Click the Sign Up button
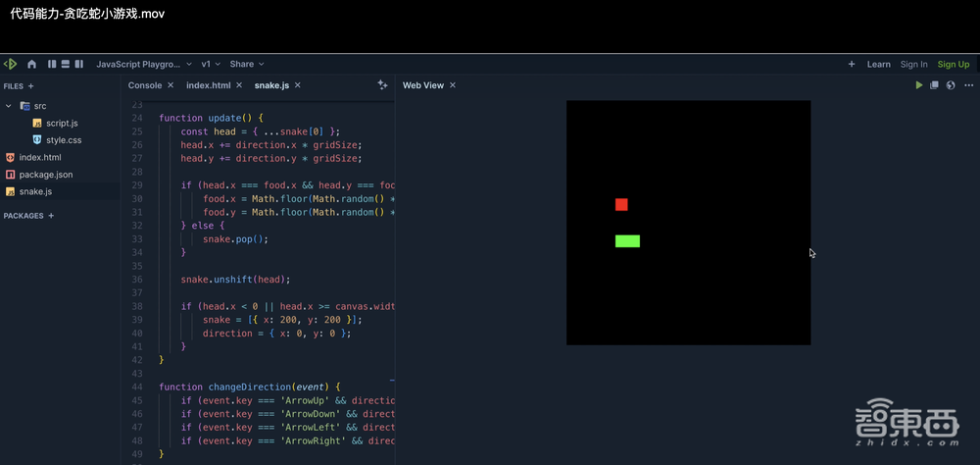The image size is (980, 465). coord(954,64)
